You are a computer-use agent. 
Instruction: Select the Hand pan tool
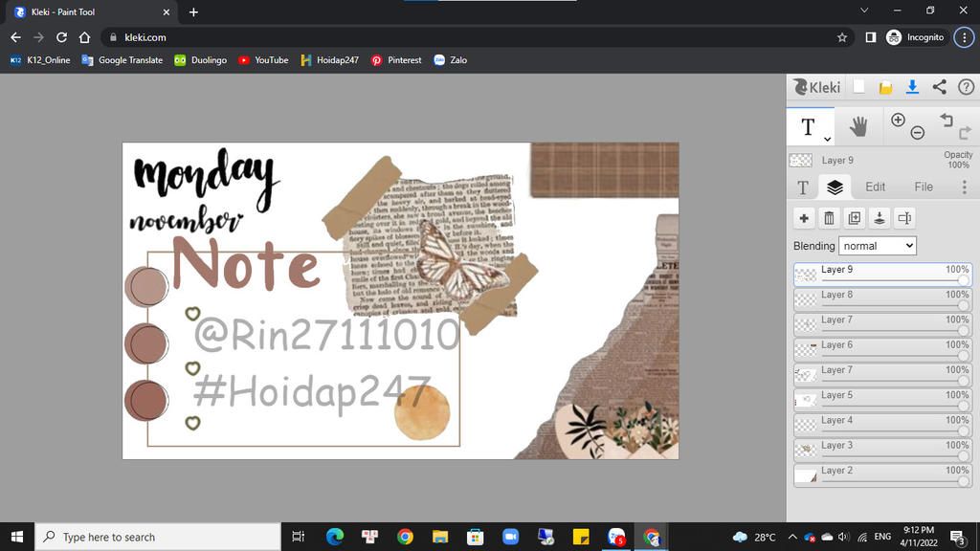click(x=858, y=127)
